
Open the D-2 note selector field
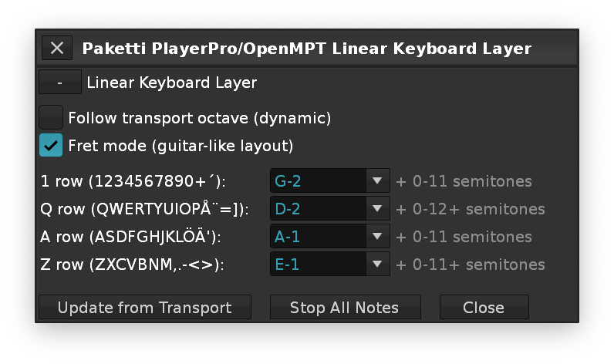[x=318, y=209]
